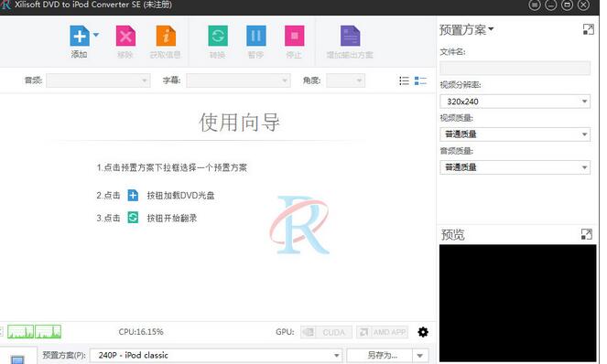Click the orange Get Info icon
The height and width of the screenshot is (364, 607).
(x=166, y=36)
